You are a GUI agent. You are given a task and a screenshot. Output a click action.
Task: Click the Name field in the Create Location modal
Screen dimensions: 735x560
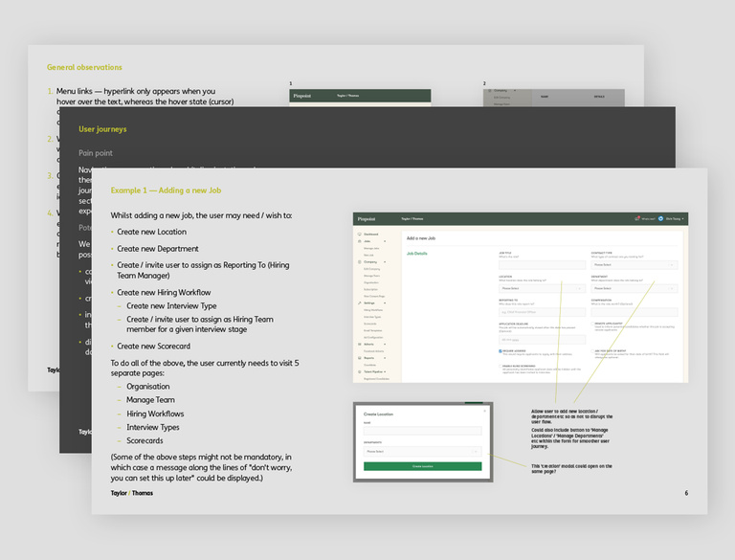(422, 431)
